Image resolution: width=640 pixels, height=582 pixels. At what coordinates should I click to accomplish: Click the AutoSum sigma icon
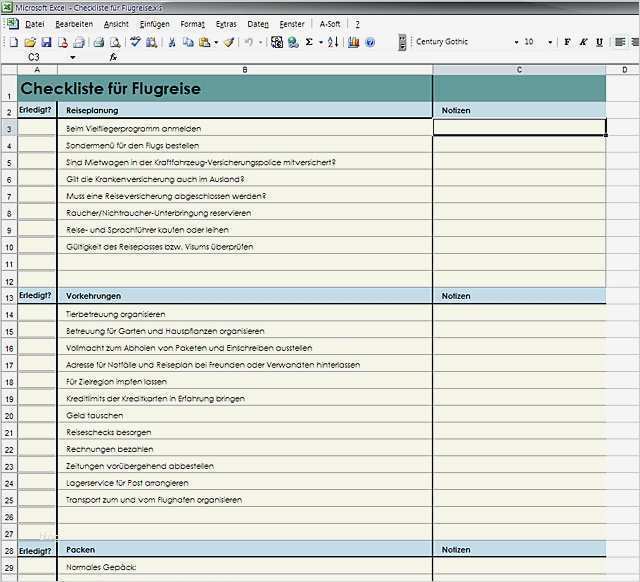point(309,42)
